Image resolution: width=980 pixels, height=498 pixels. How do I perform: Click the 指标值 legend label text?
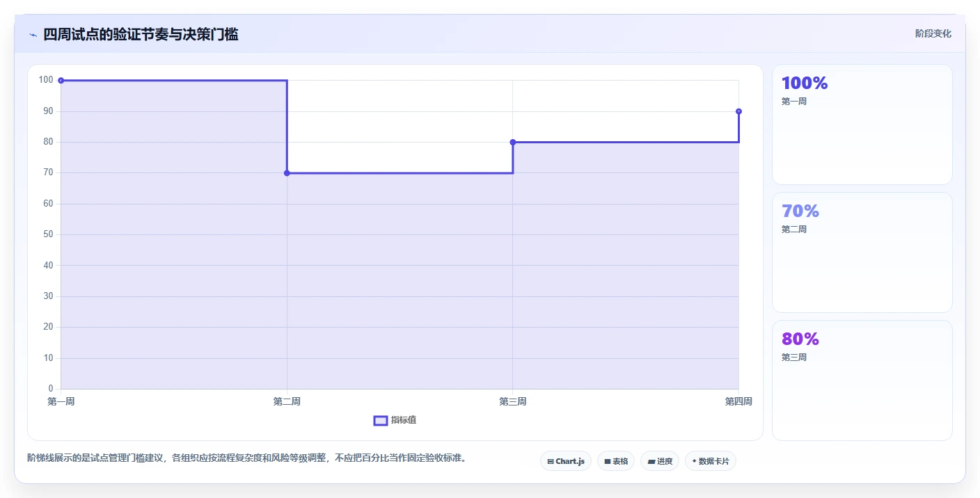[404, 420]
